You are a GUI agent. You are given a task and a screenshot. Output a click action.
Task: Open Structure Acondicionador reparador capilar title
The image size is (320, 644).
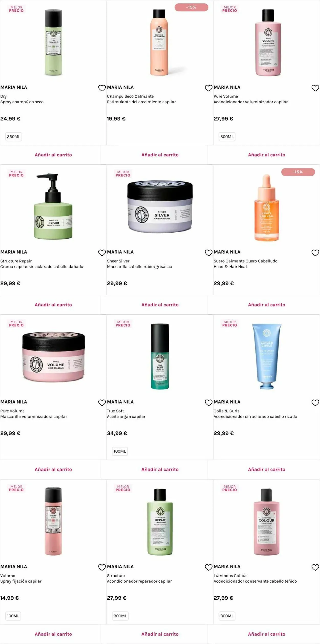click(139, 578)
